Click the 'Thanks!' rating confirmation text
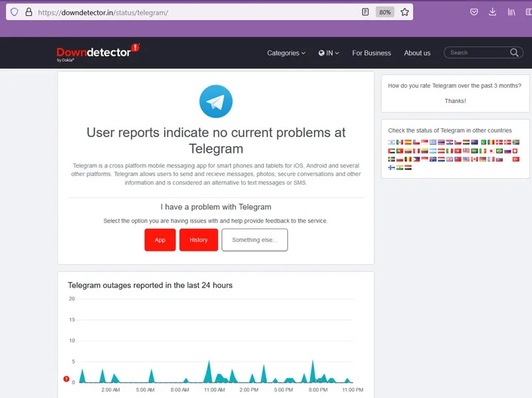The width and height of the screenshot is (532, 398). tap(456, 101)
